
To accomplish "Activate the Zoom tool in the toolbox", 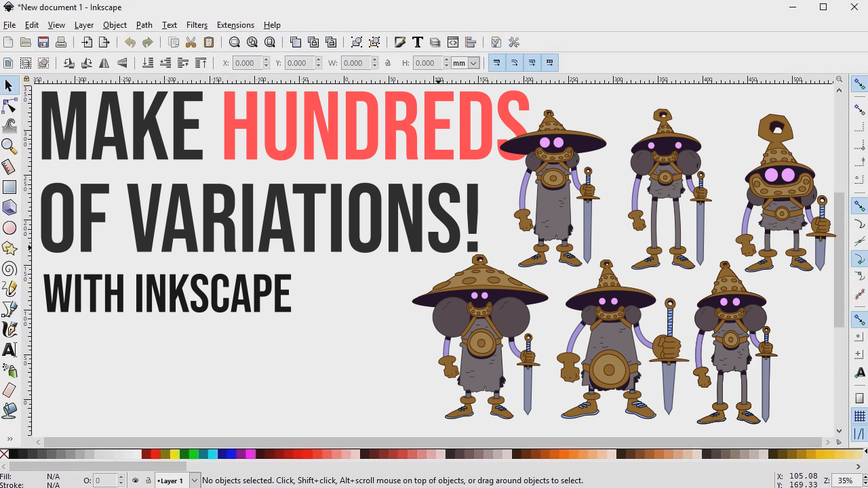I will tap(9, 146).
